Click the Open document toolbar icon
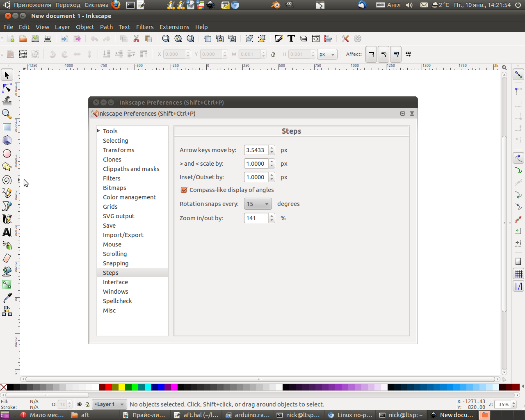The image size is (525, 420). [23, 39]
